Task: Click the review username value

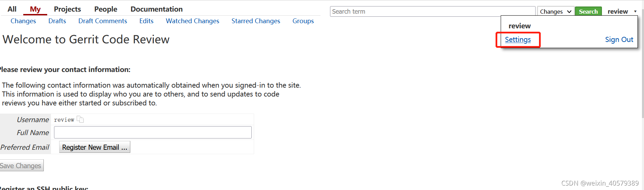Action: point(64,120)
